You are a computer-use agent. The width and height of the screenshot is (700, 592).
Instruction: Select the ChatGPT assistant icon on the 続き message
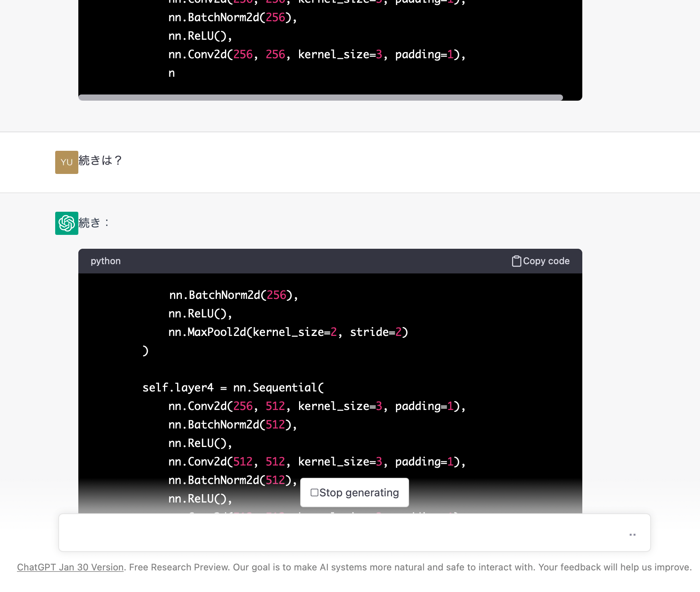66,223
